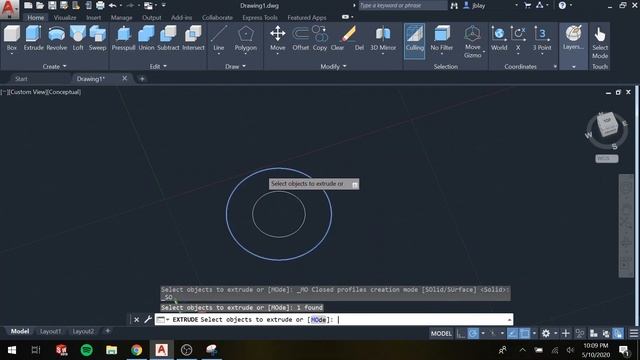Activate the Extrude tool
The width and height of the screenshot is (640, 360).
[x=33, y=38]
